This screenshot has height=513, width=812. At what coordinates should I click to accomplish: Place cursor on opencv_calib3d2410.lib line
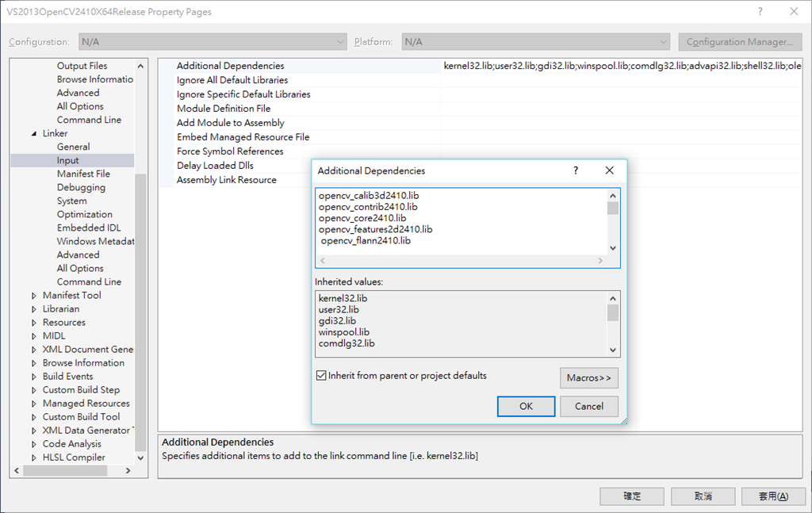pos(369,195)
